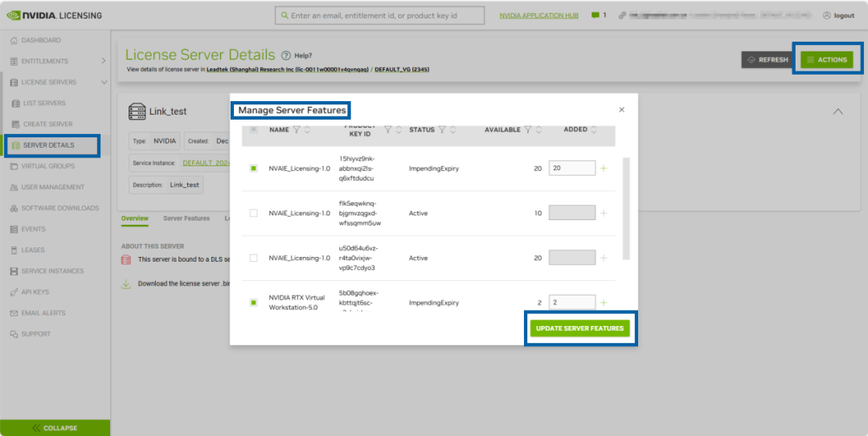Screen dimensions: 868x436
Task: Click the notification message icon in header
Action: pos(595,15)
